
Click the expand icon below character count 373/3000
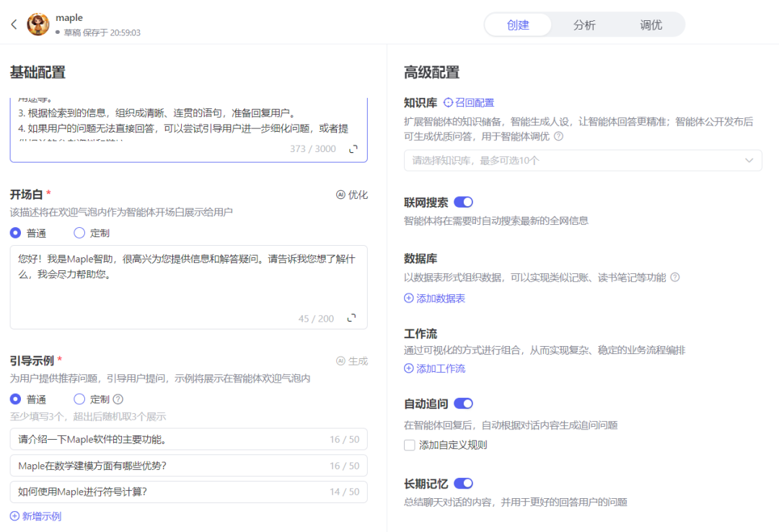(x=353, y=149)
